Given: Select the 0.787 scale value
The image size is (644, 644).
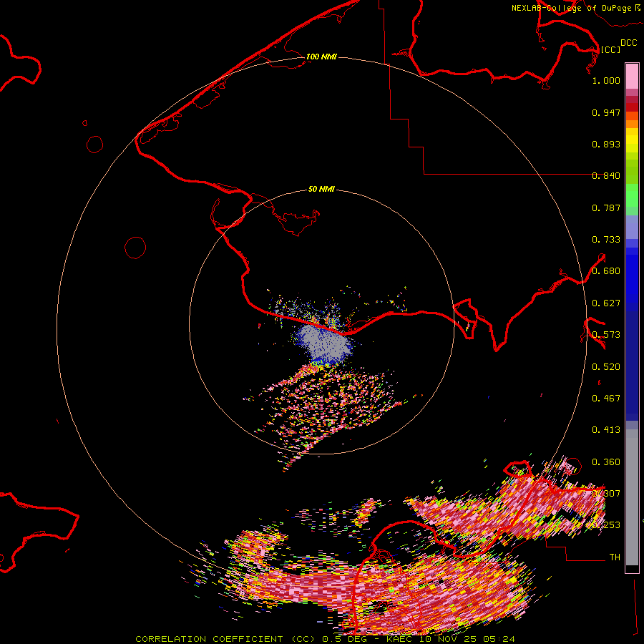Looking at the screenshot, I should click(x=606, y=208).
